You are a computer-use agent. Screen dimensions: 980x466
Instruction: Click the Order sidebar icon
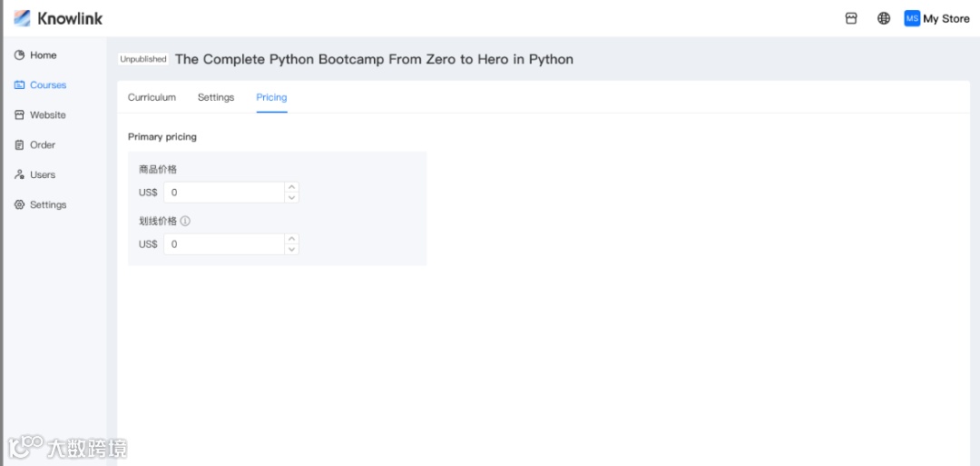coord(20,145)
